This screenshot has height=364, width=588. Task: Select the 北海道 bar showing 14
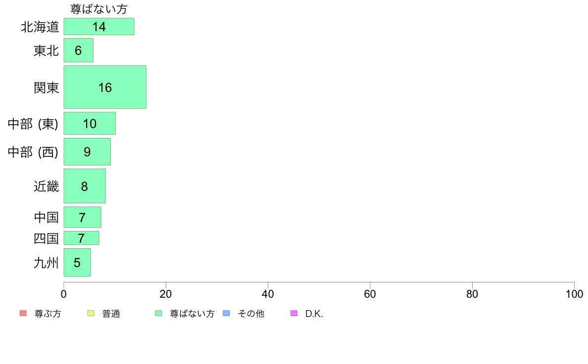point(99,27)
